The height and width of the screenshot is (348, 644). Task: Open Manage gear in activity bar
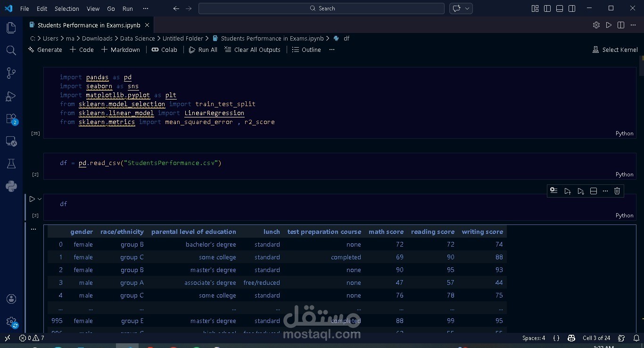[11, 322]
